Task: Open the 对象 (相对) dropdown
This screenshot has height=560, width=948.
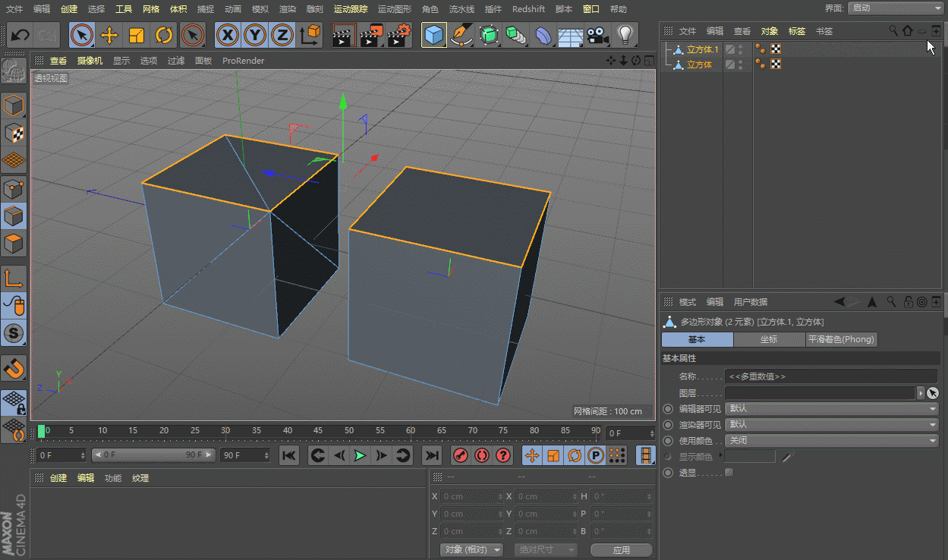Action: click(472, 549)
